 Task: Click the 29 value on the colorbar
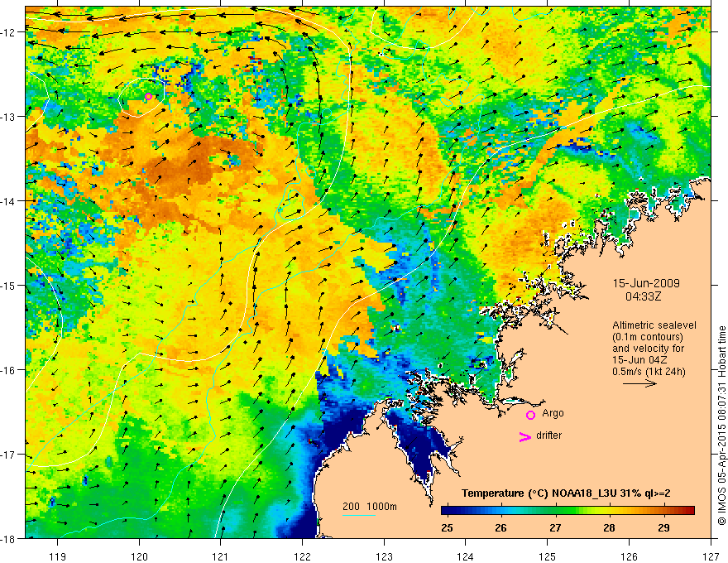tap(663, 527)
